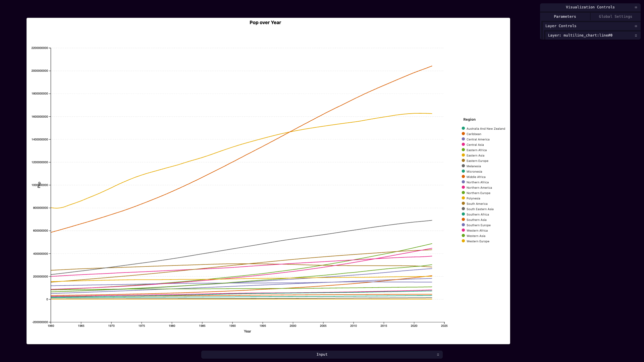The height and width of the screenshot is (362, 644).
Task: Click the Region legend heading
Action: pos(469,119)
